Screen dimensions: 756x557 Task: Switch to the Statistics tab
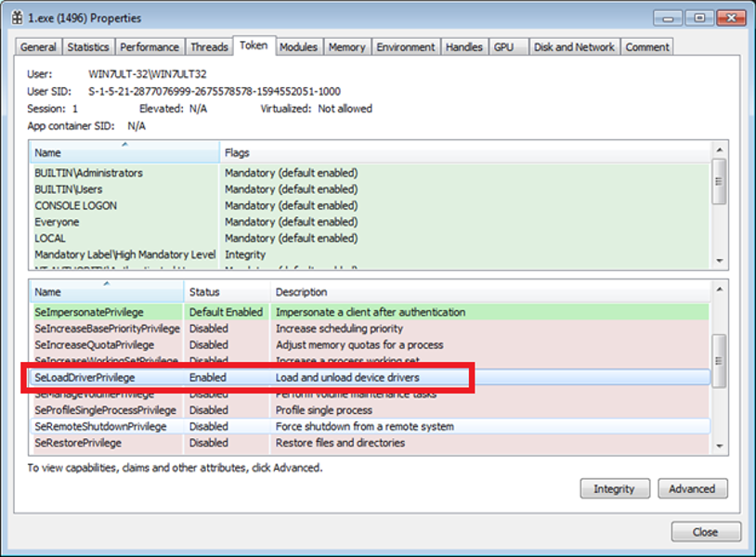coord(88,46)
